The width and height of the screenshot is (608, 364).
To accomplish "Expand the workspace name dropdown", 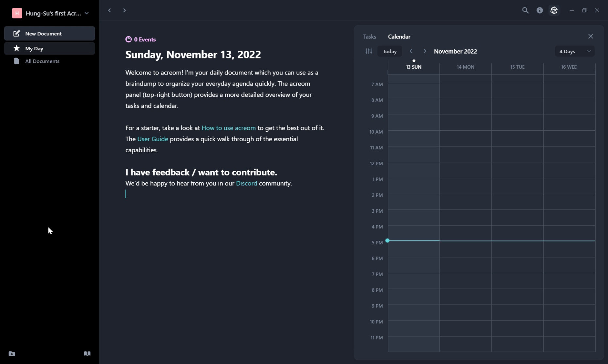I will tap(87, 13).
